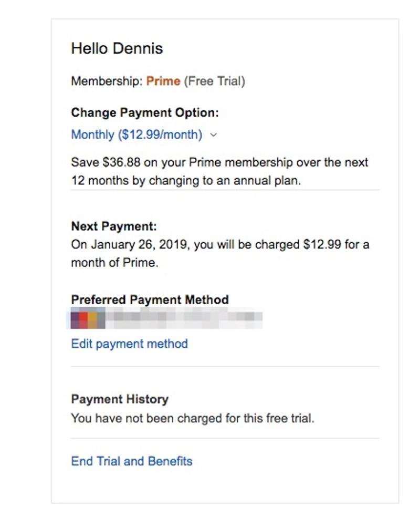The height and width of the screenshot is (528, 420).
Task: Click the blurred credit card logo icon
Action: pyautogui.click(x=88, y=318)
